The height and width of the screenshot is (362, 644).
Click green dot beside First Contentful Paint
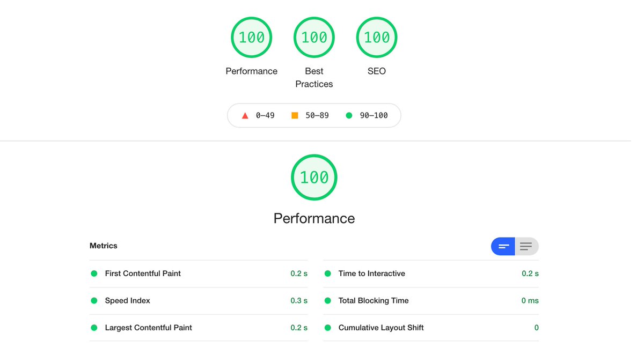click(x=94, y=274)
